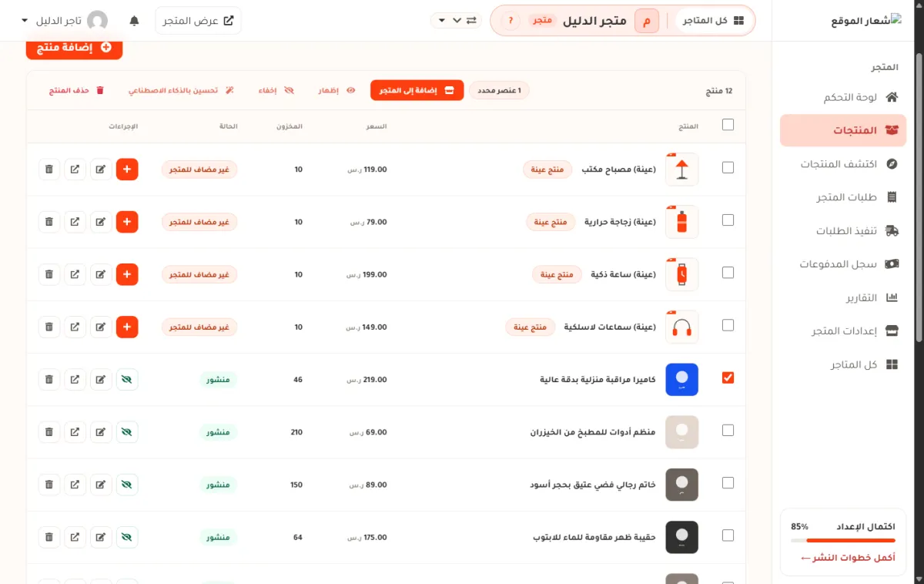Open Payments Log (سجل المدفوعات) in sidebar
Viewport: 924px width, 584px height.
coord(843,263)
